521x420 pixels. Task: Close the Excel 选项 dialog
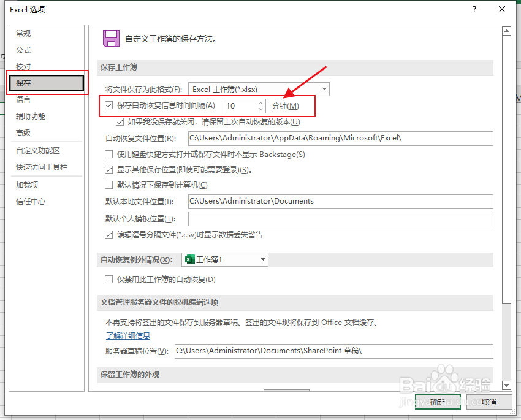[502, 9]
